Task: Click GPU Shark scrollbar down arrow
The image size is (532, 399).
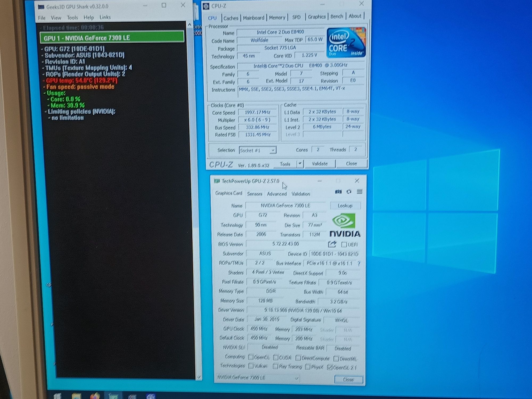Action: click(198, 377)
